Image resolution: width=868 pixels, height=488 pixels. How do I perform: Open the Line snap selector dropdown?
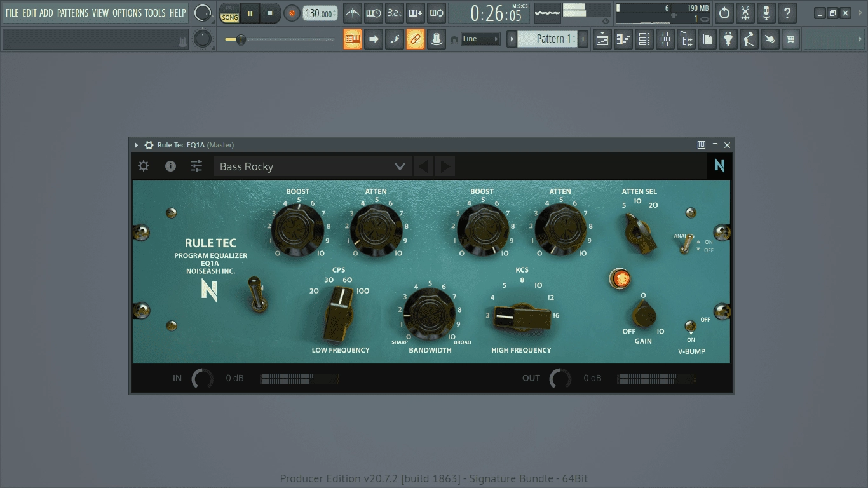[480, 39]
